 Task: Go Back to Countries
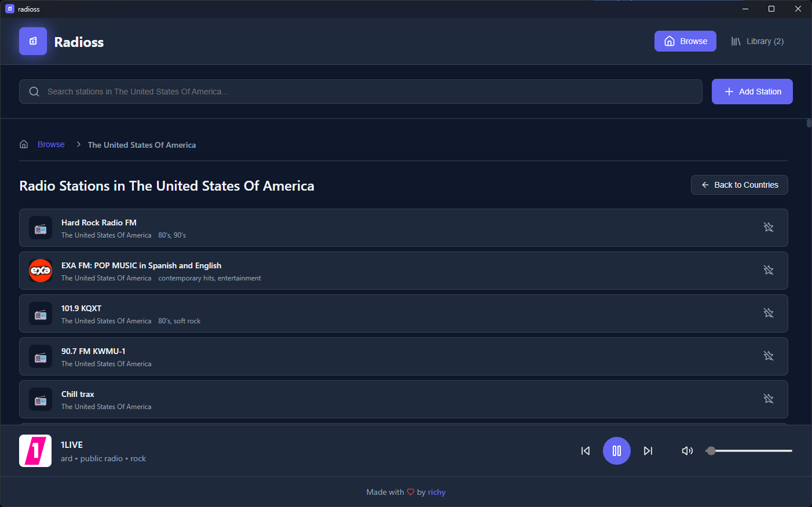pyautogui.click(x=739, y=185)
